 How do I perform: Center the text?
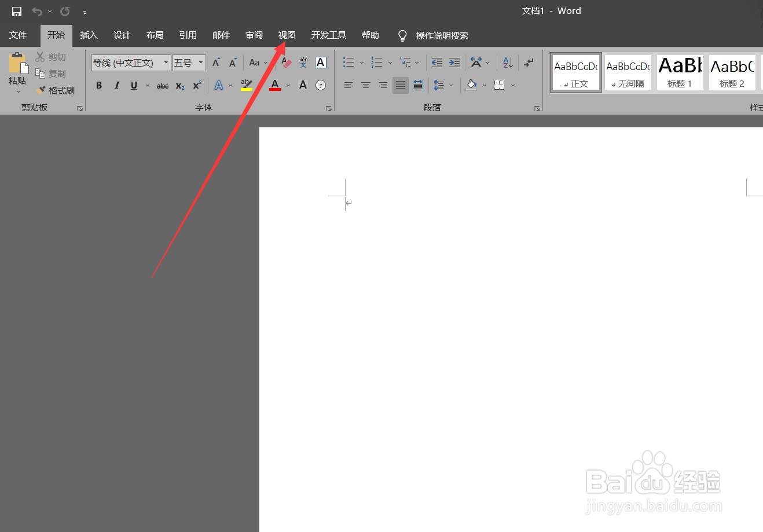[366, 85]
